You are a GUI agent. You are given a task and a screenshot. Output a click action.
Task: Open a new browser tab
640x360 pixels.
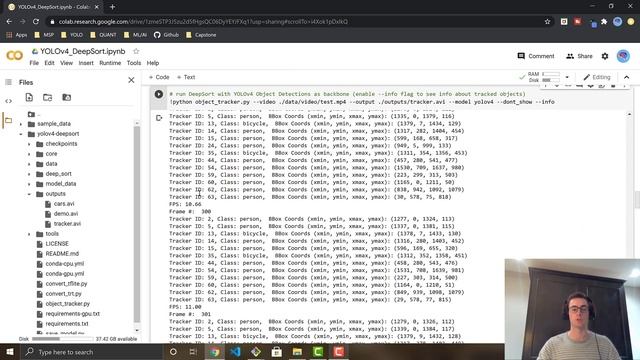coord(112,7)
